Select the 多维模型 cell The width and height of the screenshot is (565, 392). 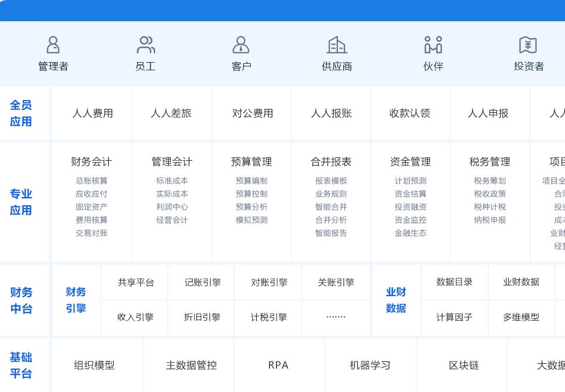click(x=521, y=317)
